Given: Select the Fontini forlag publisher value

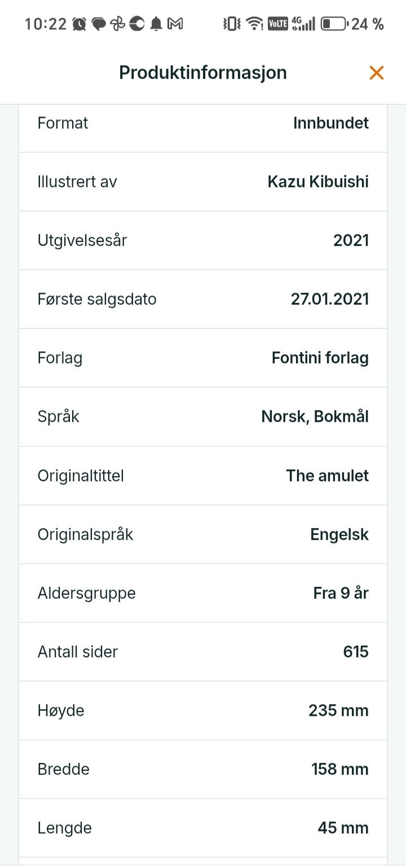Looking at the screenshot, I should pos(320,358).
